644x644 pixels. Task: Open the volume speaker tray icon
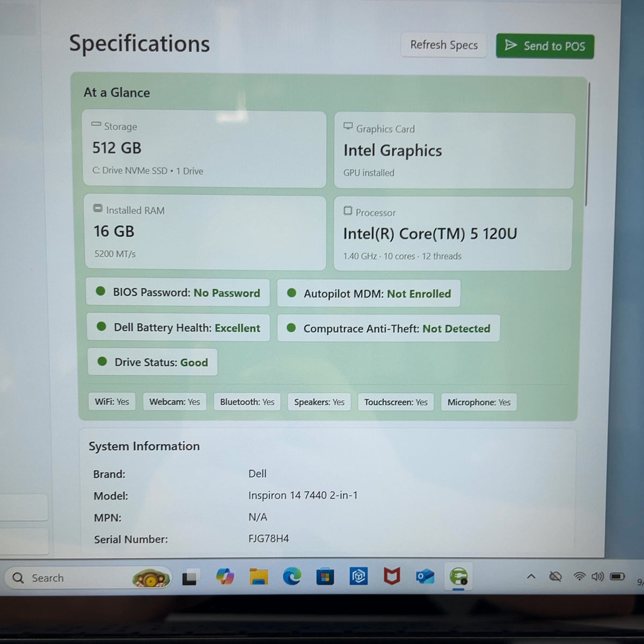[597, 577]
